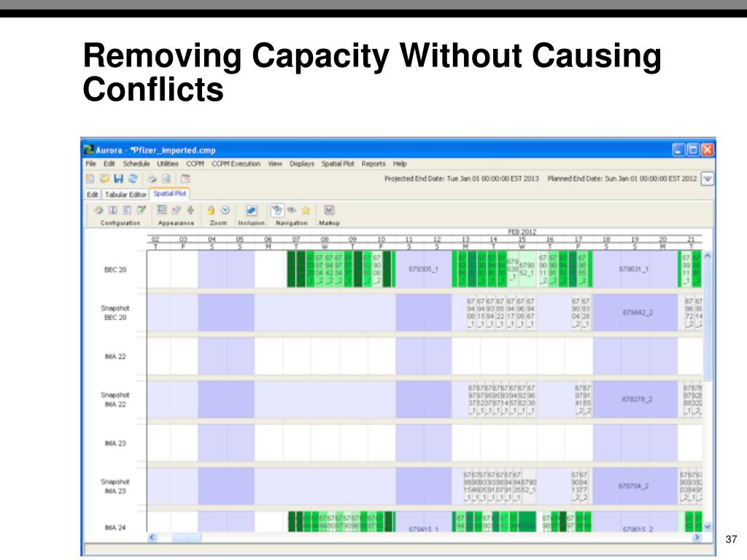Click the yellow padlock icon in Zoom group
Image resolution: width=747 pixels, height=560 pixels.
[211, 210]
